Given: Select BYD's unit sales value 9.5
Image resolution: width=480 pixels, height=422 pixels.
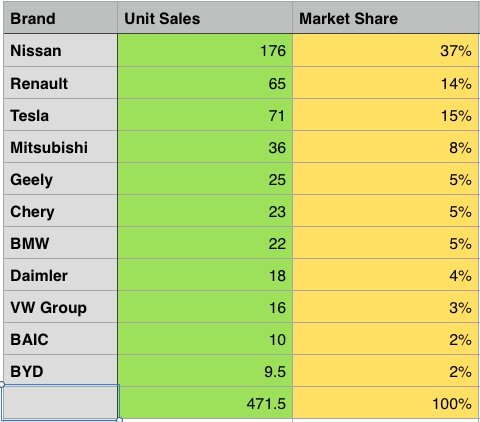Looking at the screenshot, I should tap(205, 371).
